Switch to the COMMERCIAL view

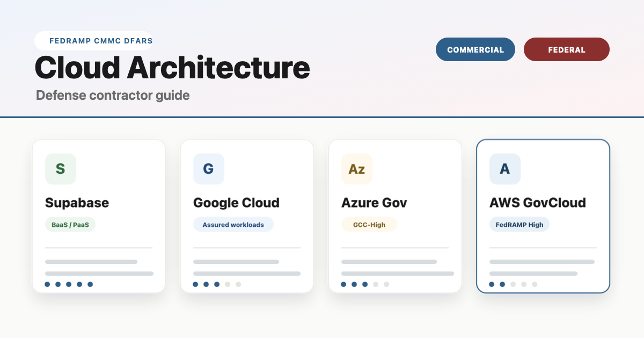coord(475,49)
